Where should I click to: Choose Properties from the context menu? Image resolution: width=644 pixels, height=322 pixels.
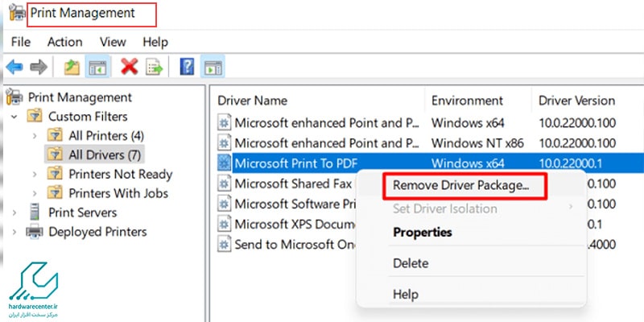pos(422,232)
